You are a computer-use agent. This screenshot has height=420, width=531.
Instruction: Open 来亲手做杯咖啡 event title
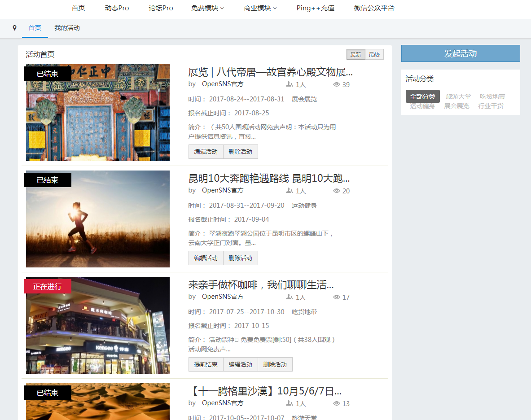(261, 284)
